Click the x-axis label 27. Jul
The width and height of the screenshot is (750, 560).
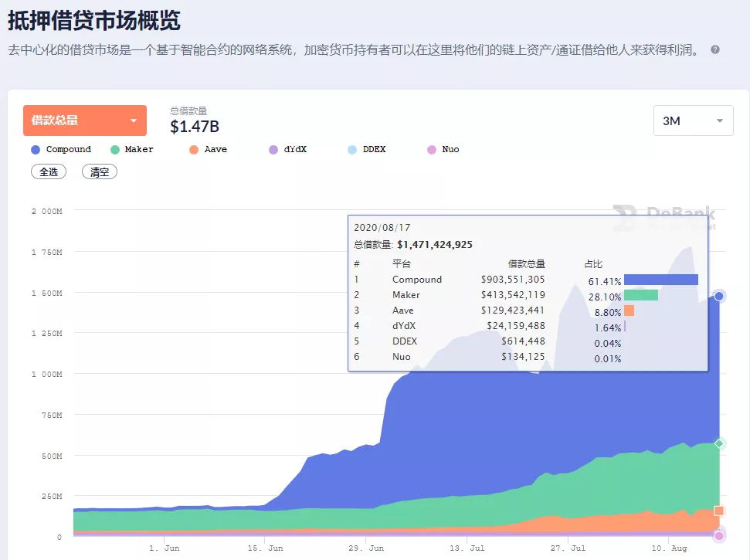coord(568,548)
